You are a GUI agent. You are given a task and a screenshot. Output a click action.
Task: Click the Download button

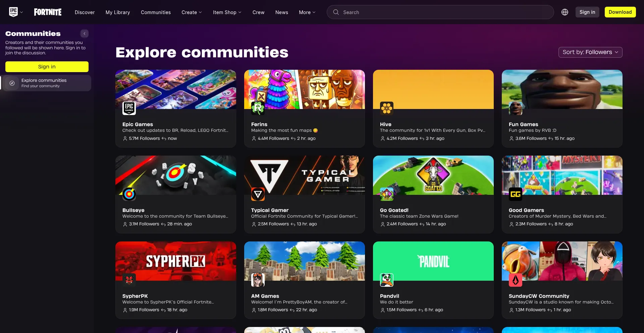click(620, 12)
